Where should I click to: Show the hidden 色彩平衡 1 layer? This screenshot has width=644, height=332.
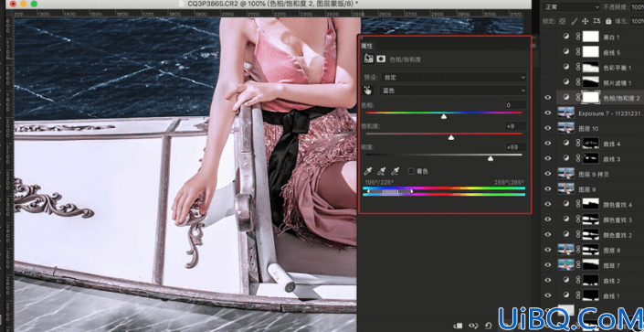[x=547, y=67]
